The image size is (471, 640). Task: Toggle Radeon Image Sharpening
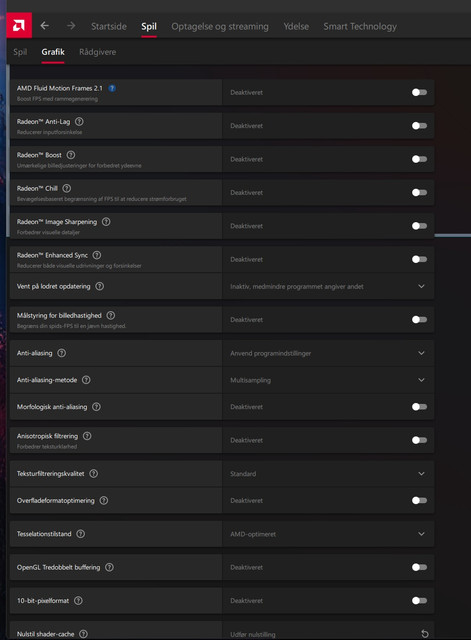(x=419, y=226)
